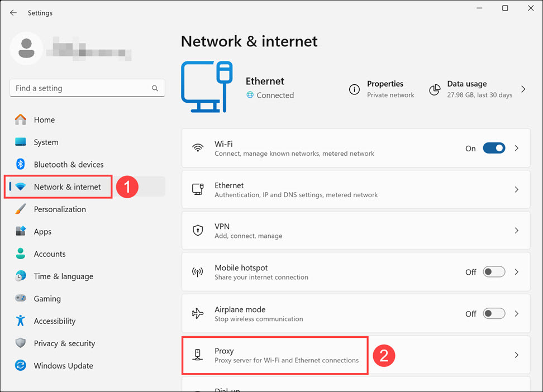
Task: Expand Wi-Fi settings with chevron arrow
Action: point(517,148)
